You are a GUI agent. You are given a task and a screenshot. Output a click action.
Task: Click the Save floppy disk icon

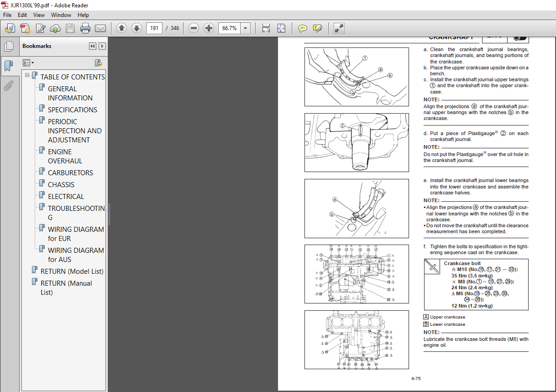(x=70, y=28)
